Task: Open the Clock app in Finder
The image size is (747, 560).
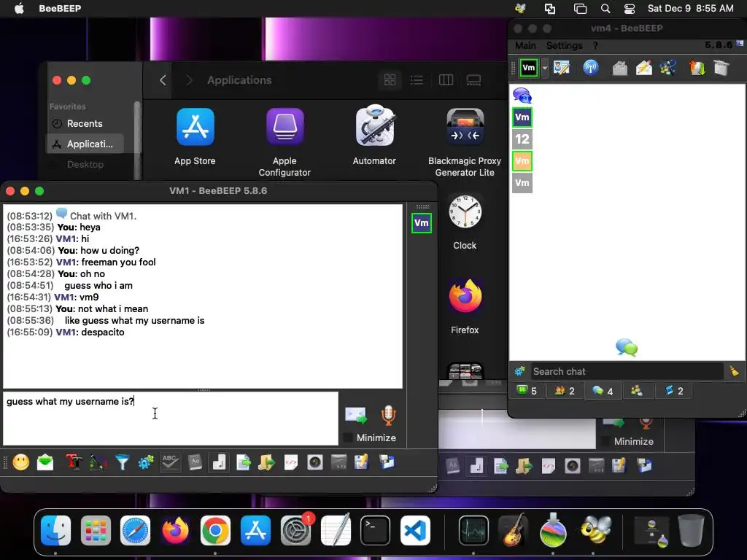Action: point(465,211)
